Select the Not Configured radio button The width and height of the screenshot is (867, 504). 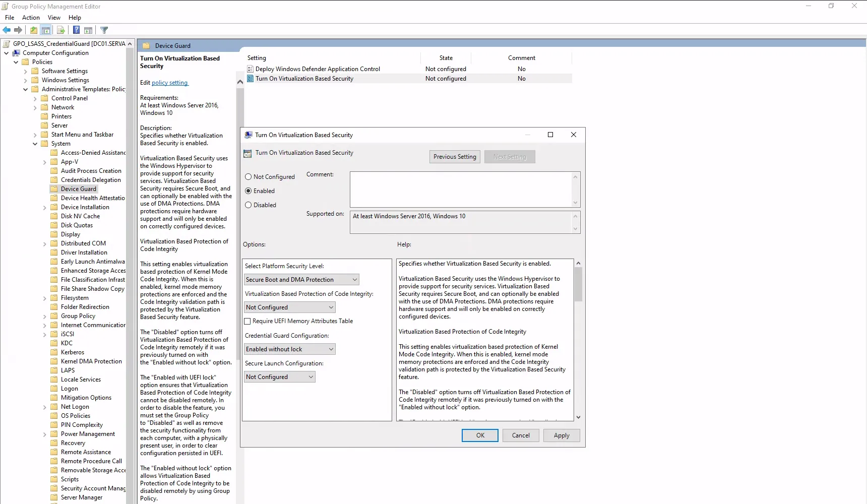pyautogui.click(x=249, y=177)
